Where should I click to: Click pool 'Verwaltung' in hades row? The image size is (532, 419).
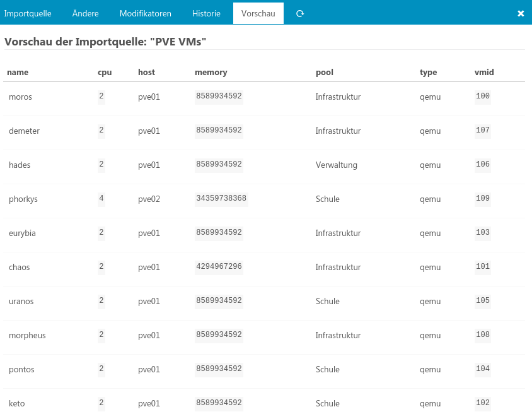(x=336, y=165)
